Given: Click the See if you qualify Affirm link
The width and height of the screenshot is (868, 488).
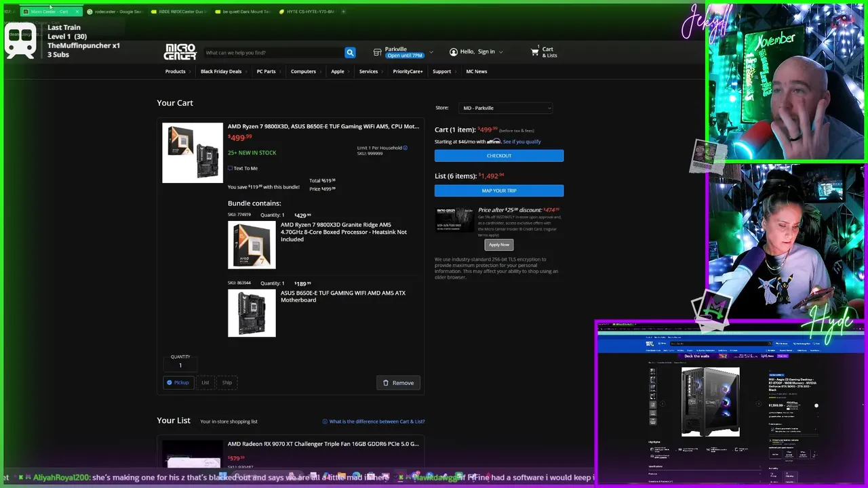Looking at the screenshot, I should [522, 142].
